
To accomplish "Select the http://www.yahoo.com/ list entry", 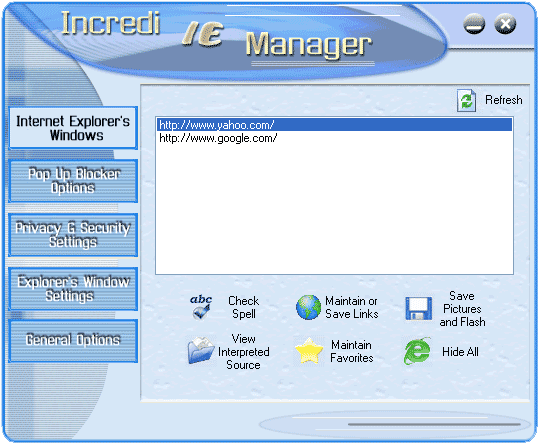I will click(x=334, y=125).
